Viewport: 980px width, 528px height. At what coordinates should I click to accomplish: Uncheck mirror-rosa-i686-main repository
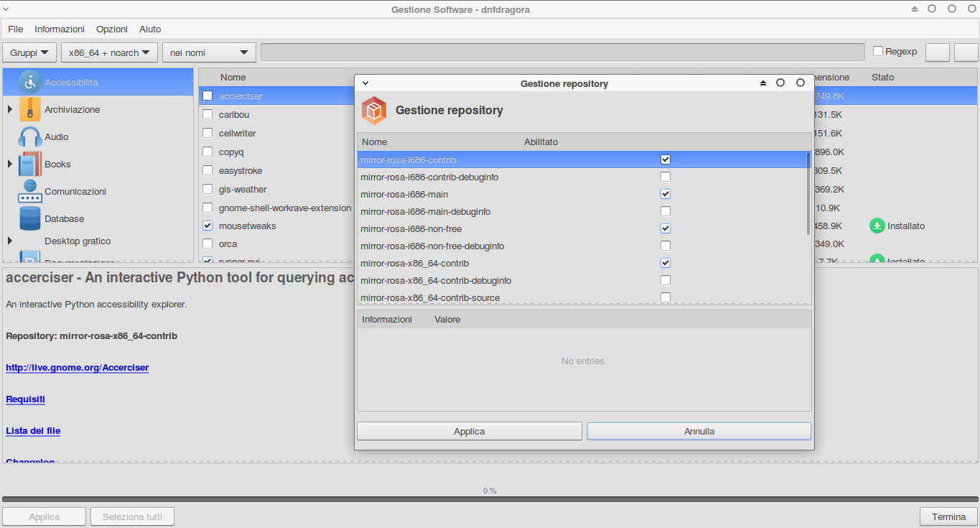coord(666,194)
